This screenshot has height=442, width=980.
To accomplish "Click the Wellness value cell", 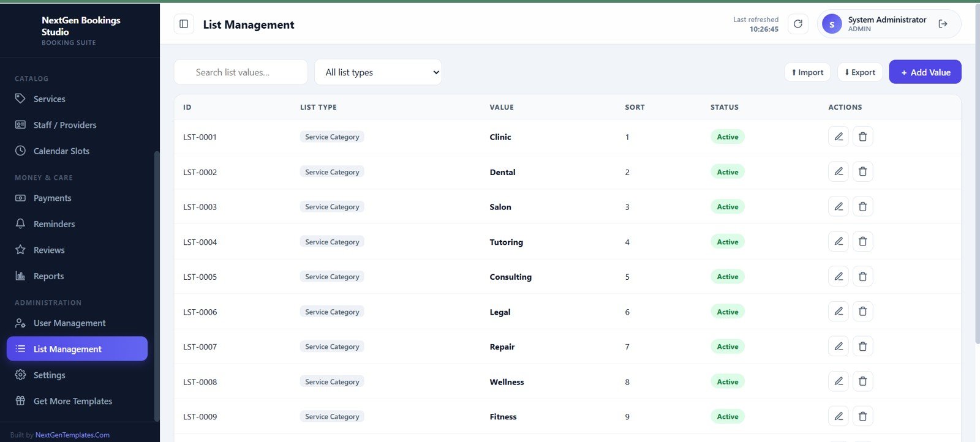I will (507, 382).
